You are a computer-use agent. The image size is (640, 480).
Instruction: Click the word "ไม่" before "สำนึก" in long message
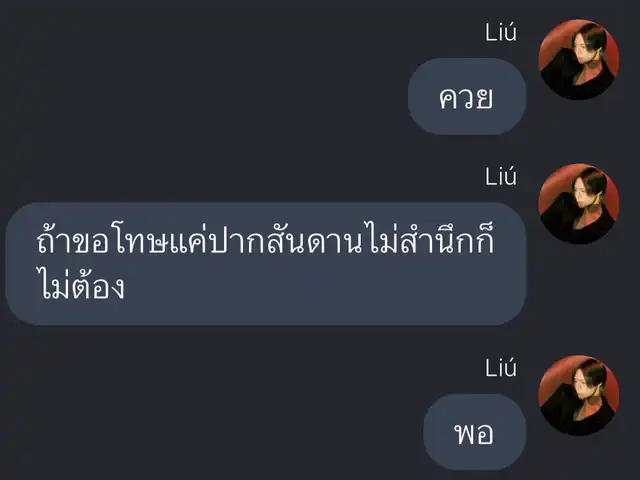pos(382,239)
